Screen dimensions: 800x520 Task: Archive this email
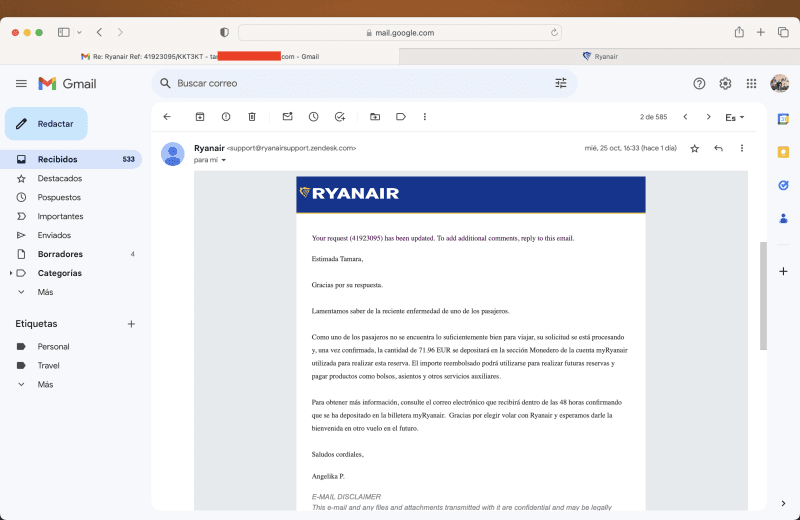[200, 117]
